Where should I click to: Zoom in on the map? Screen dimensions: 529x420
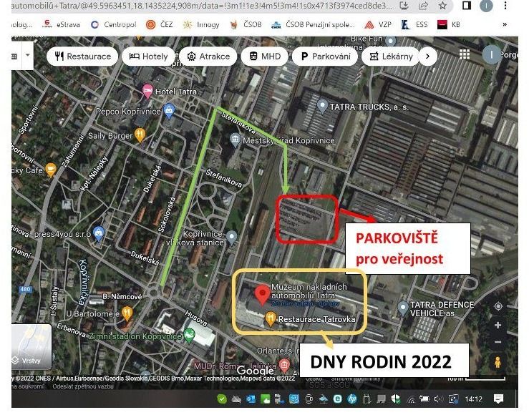[498, 325]
